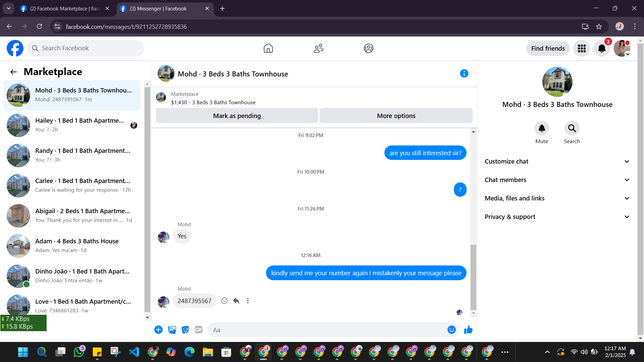This screenshot has width=644, height=362.
Task: Expand the Privacy & support section
Action: 557,217
